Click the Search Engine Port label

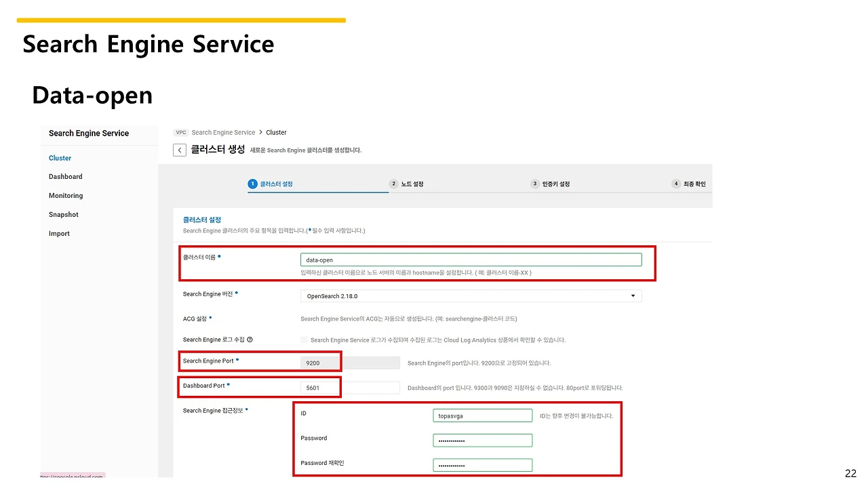pyautogui.click(x=208, y=361)
